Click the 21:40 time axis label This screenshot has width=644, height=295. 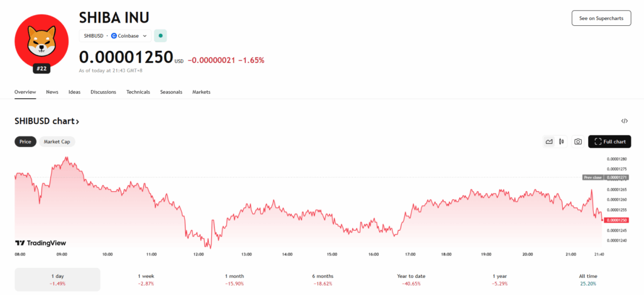coord(599,254)
